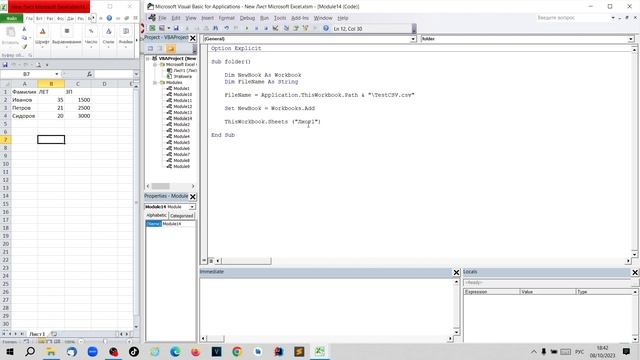Open Windows Start menu on taskbar
The height and width of the screenshot is (360, 640).
click(x=9, y=351)
